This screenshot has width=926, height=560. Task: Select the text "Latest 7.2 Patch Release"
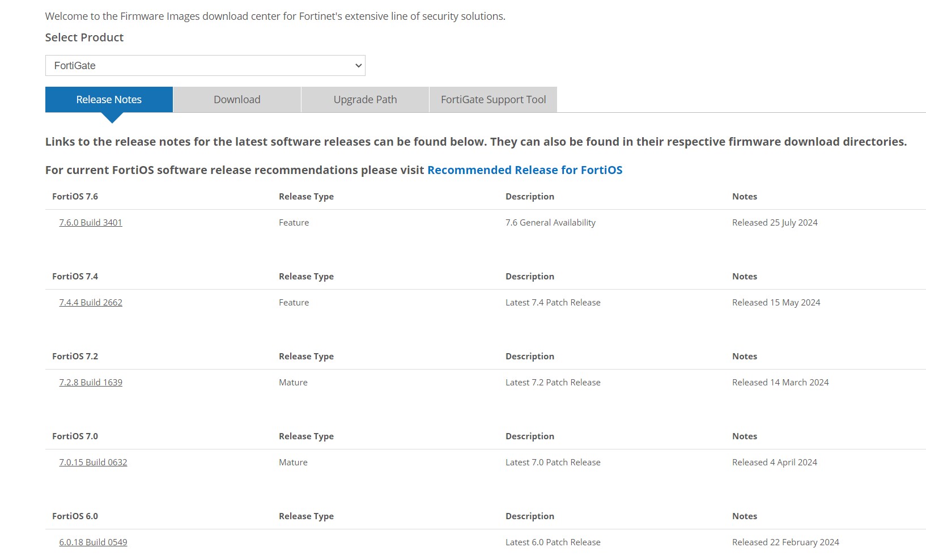coord(553,383)
